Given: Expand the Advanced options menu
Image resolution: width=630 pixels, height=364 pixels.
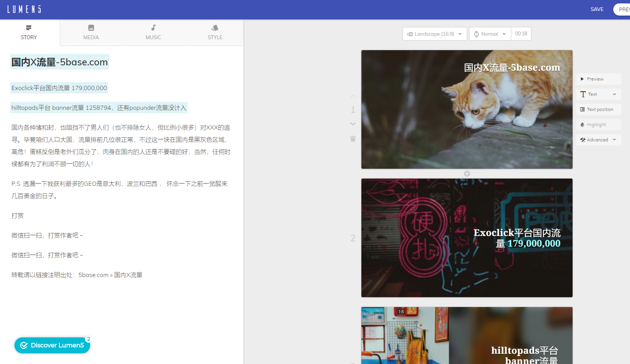Looking at the screenshot, I should [x=598, y=140].
